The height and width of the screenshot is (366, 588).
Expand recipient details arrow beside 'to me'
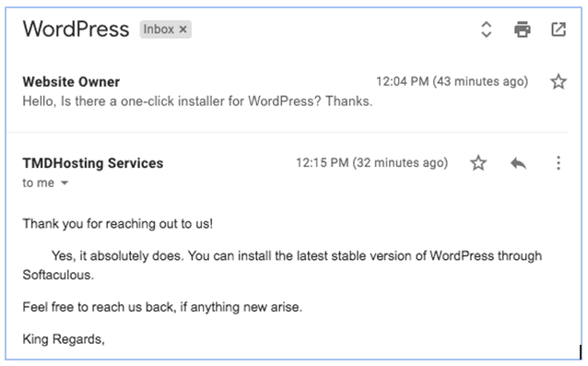[x=65, y=183]
